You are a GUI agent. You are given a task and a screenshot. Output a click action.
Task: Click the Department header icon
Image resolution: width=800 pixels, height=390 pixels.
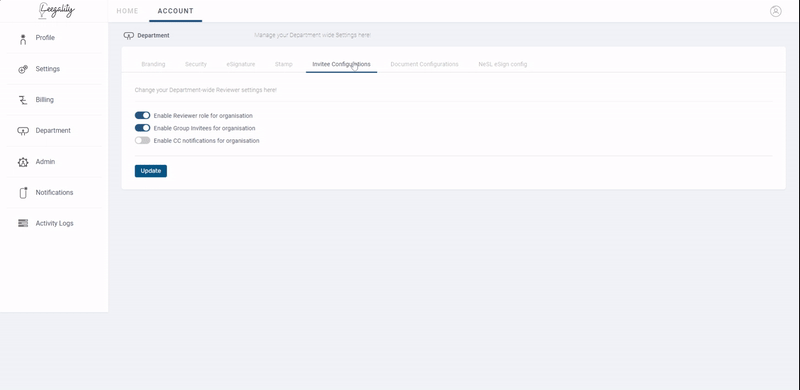[x=129, y=36]
